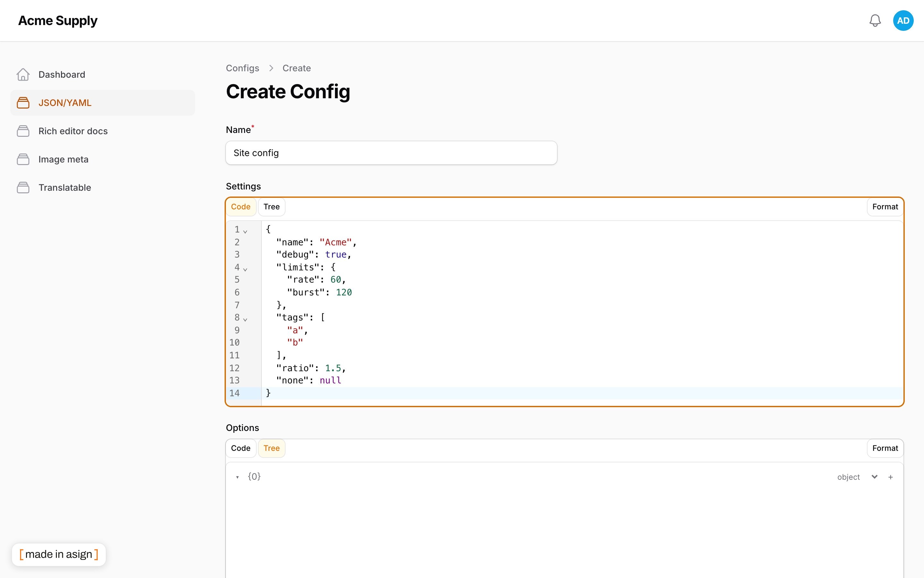Switch Options editor to Code tab
The height and width of the screenshot is (578, 924).
[x=241, y=448]
